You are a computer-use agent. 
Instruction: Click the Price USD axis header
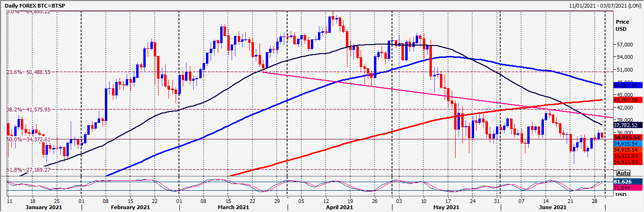click(x=622, y=26)
